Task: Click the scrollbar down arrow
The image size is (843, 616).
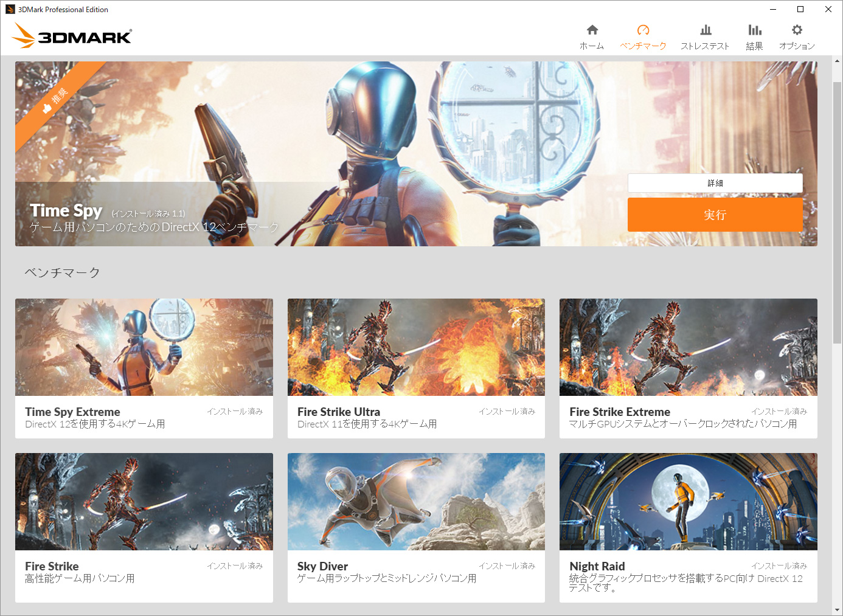Action: point(837,610)
